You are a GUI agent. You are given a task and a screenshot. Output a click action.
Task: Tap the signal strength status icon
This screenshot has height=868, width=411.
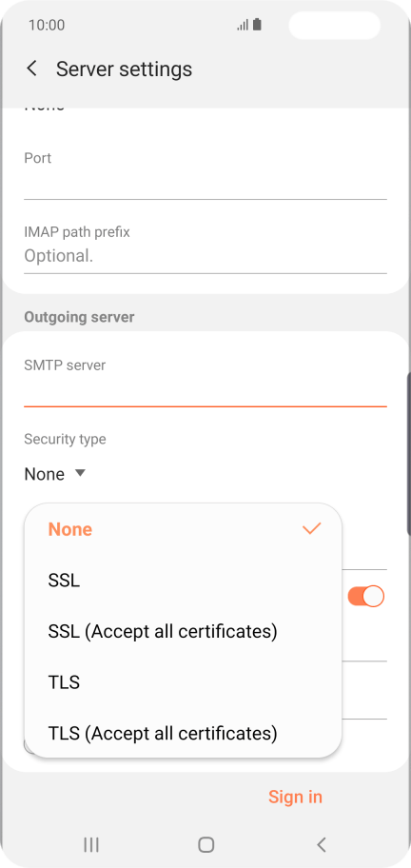point(243,25)
